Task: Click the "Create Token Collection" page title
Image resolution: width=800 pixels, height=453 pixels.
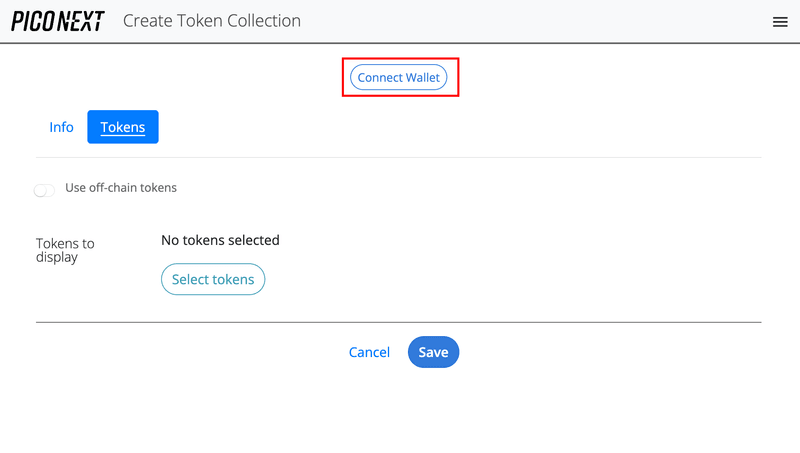Action: click(211, 21)
